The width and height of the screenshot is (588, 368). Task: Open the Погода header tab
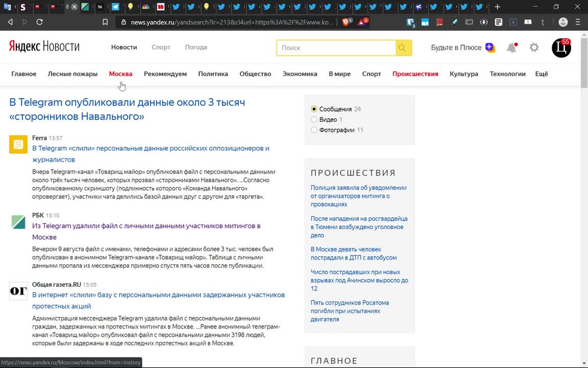(196, 48)
